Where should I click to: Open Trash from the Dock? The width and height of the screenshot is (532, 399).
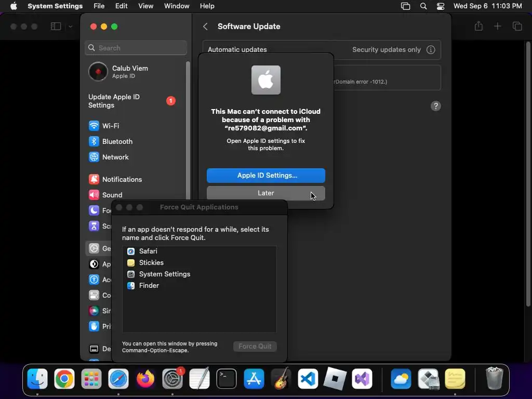pyautogui.click(x=495, y=379)
